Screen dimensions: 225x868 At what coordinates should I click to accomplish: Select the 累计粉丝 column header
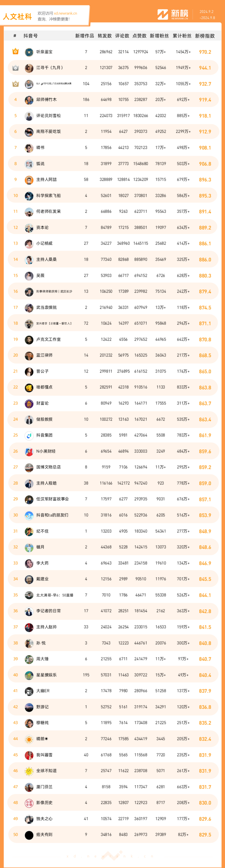[x=182, y=36]
